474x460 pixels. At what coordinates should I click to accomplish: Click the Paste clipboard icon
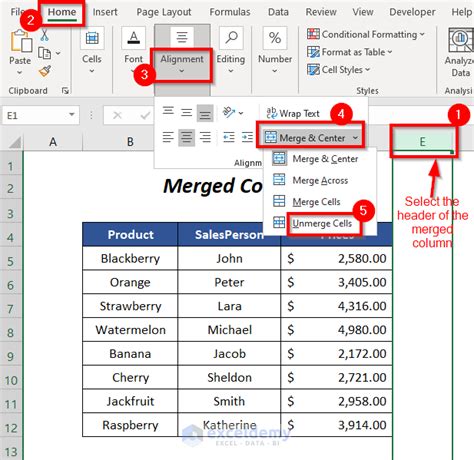click(x=21, y=41)
